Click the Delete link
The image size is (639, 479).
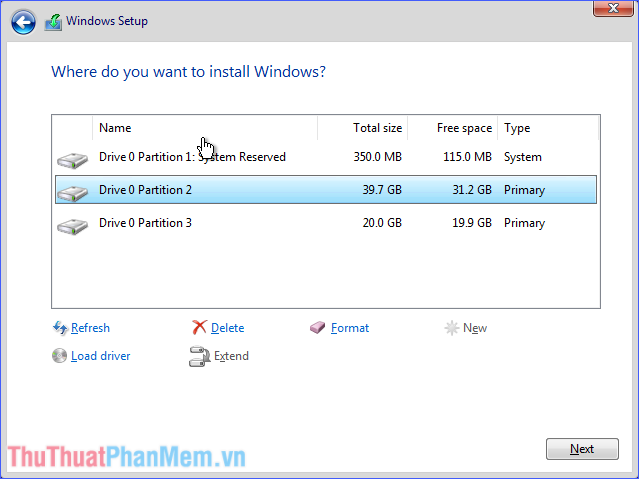tap(227, 328)
